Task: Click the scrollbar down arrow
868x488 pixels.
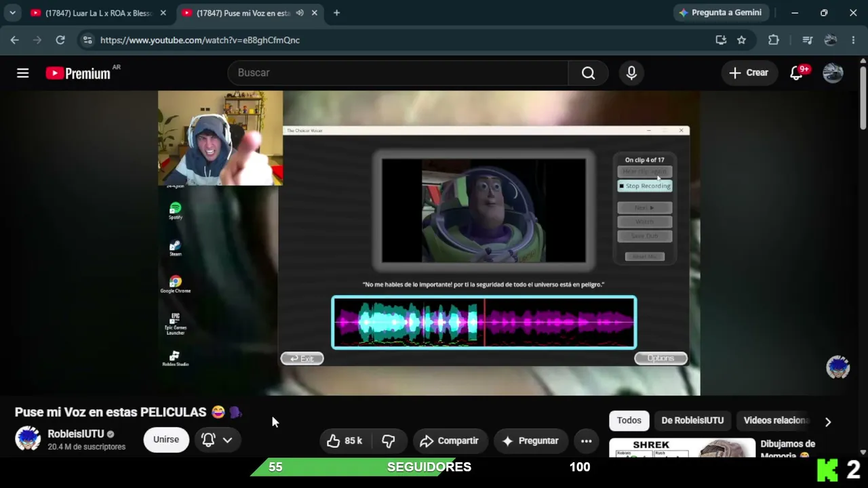Action: (x=863, y=452)
